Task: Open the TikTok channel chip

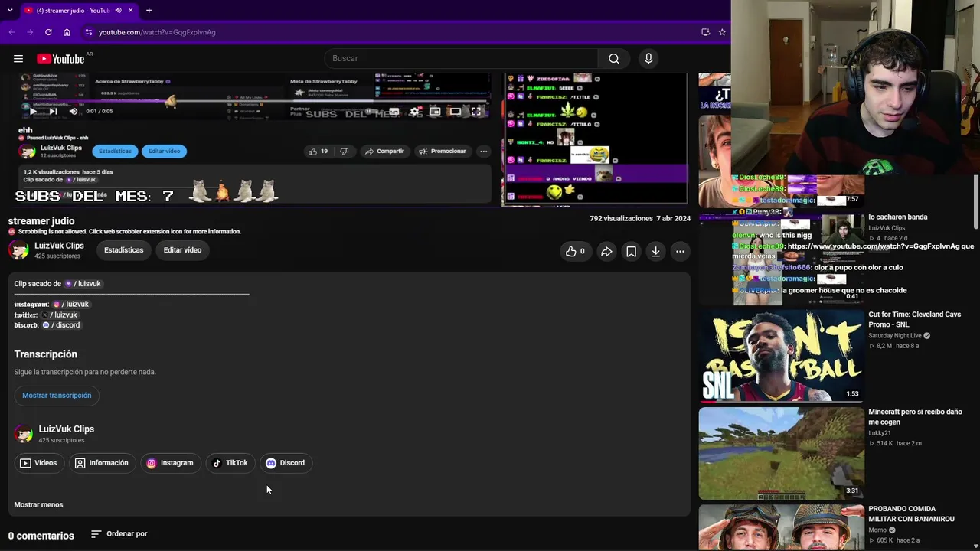Action: [x=230, y=463]
